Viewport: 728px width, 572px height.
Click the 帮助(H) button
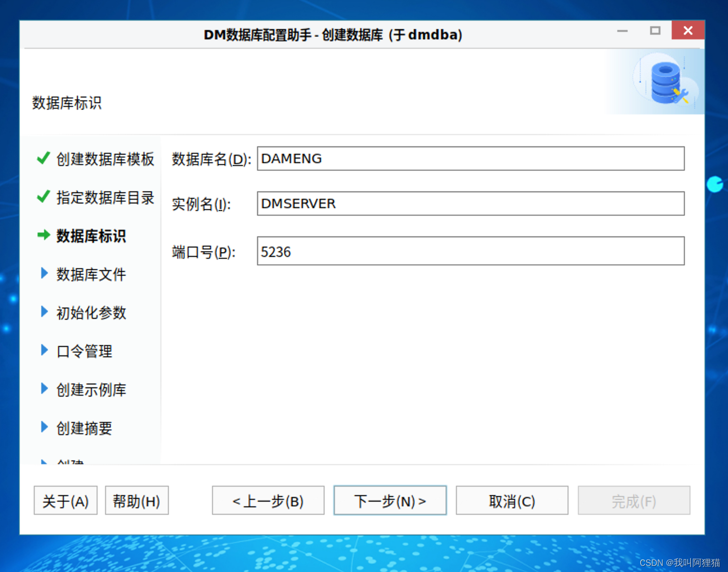tap(136, 501)
